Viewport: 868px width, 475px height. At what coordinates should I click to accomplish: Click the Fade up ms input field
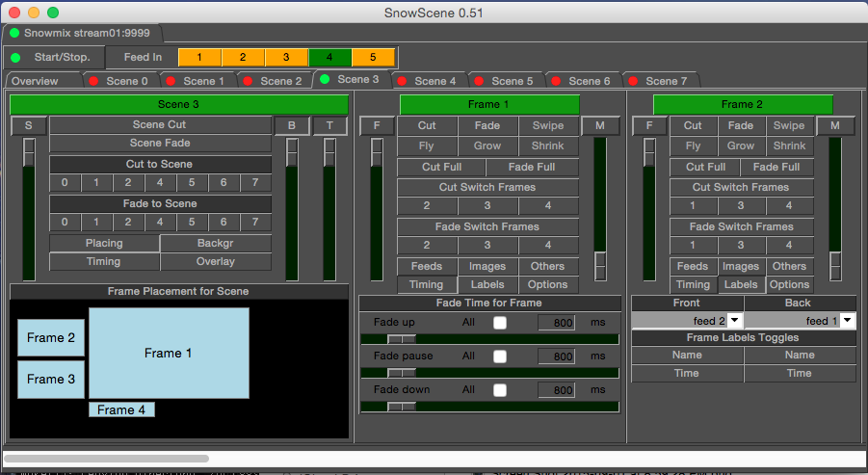(556, 323)
